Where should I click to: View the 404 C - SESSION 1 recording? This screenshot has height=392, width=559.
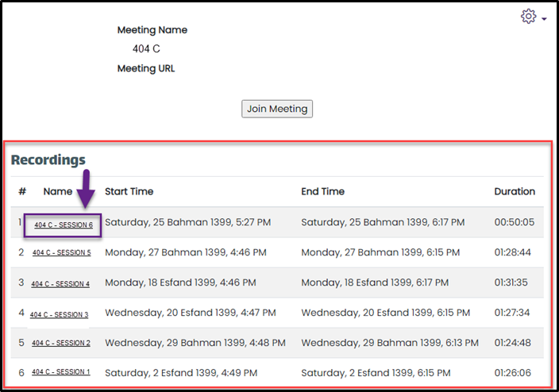pyautogui.click(x=60, y=372)
